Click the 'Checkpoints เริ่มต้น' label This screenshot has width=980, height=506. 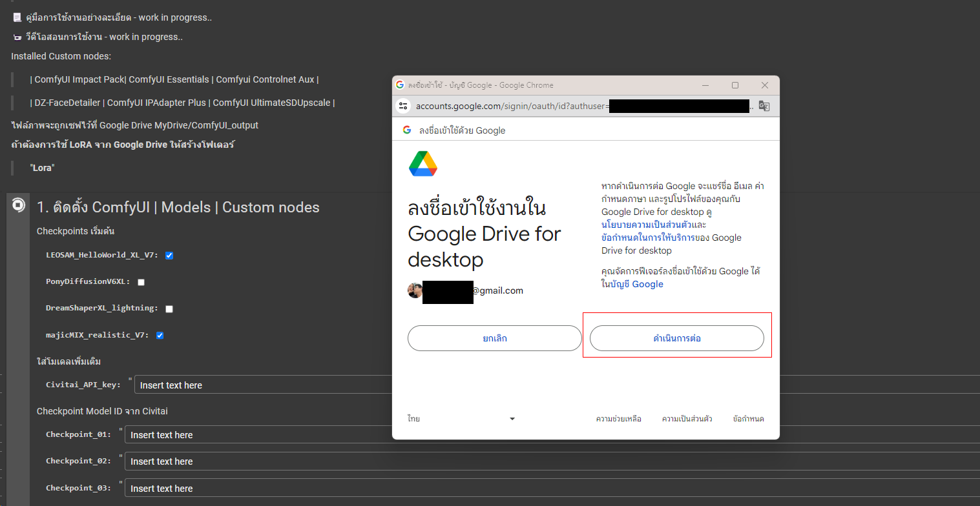tap(76, 231)
